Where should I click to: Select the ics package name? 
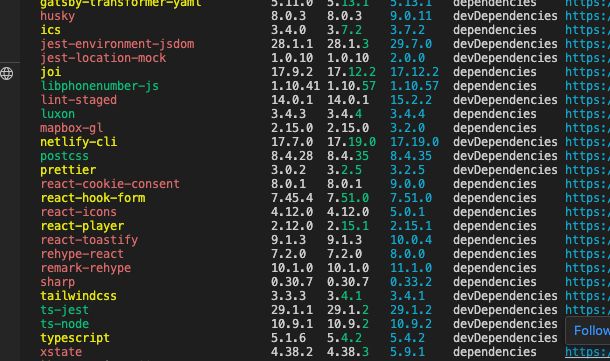coord(51,30)
